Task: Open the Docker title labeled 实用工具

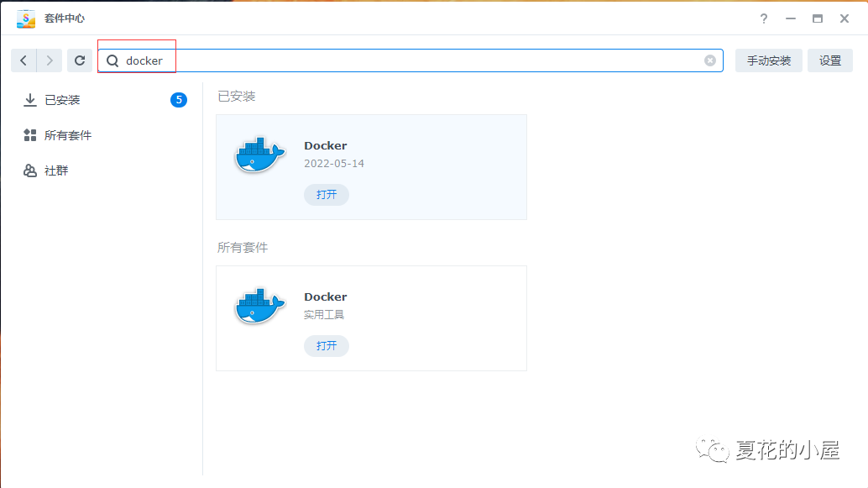Action: click(x=326, y=296)
